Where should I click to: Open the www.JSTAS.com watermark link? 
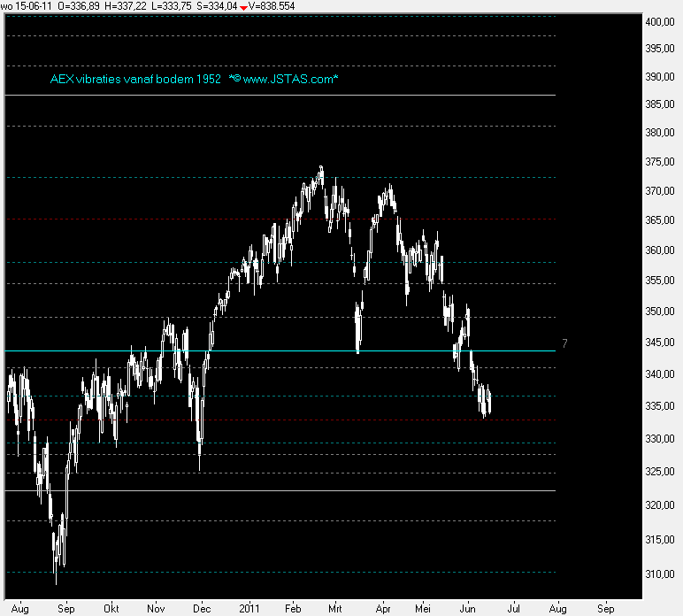(x=289, y=80)
